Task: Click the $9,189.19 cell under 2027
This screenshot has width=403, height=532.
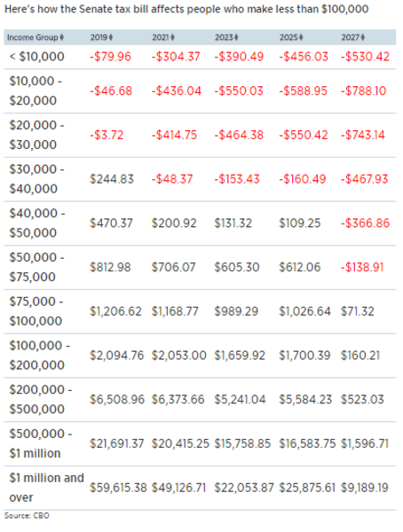Action: (364, 488)
